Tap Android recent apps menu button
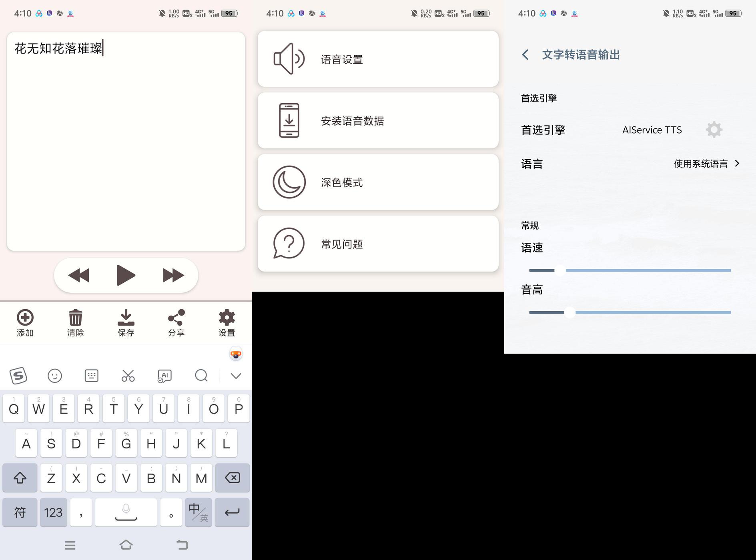The height and width of the screenshot is (560, 756). [x=70, y=545]
